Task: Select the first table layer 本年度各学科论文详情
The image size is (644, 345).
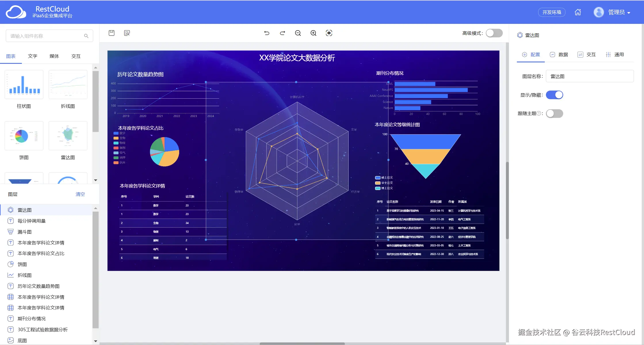Action: (x=46, y=297)
